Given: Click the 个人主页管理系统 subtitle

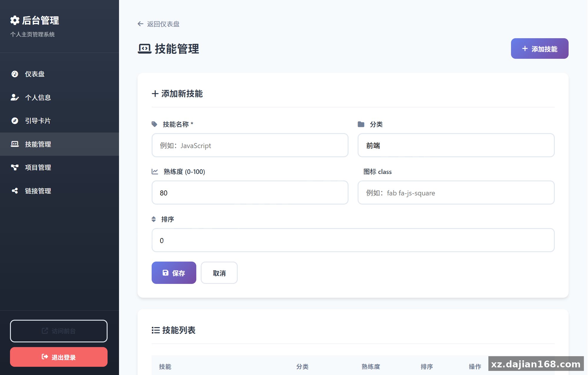Looking at the screenshot, I should 32,34.
